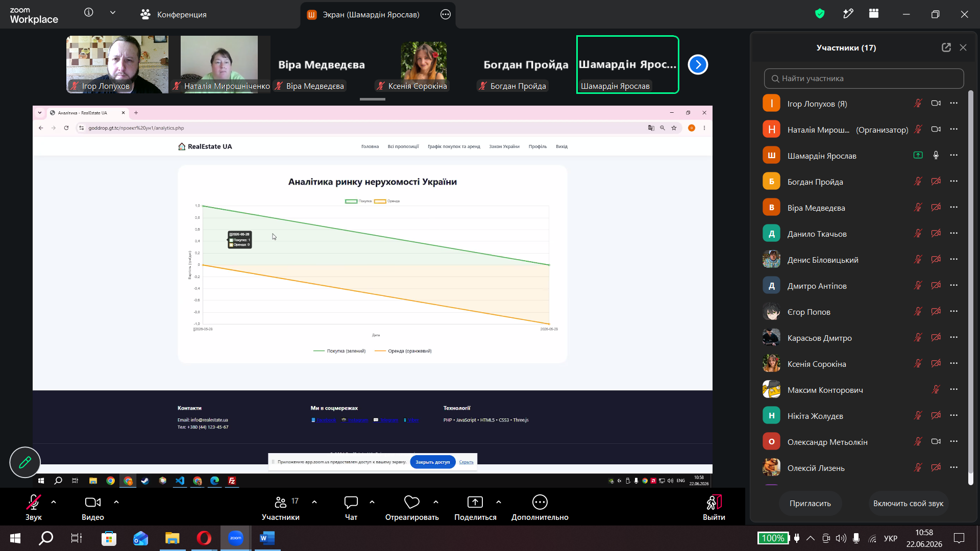Image resolution: width=980 pixels, height=551 pixels.
Task: Open Word from Windows taskbar
Action: click(267, 538)
